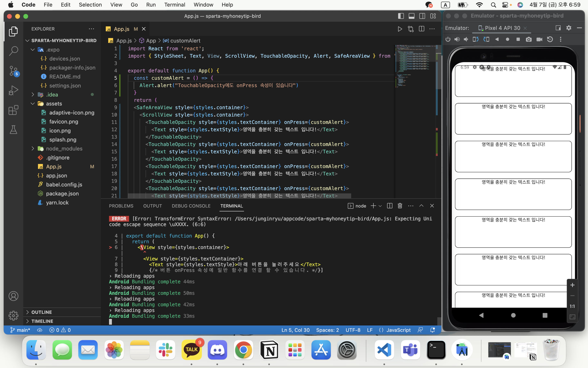The image size is (588, 368).
Task: Kill the terminal with trash icon
Action: click(400, 206)
